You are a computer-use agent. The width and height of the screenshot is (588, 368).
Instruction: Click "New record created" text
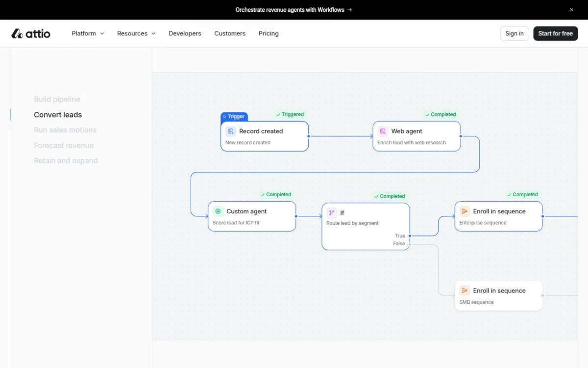pyautogui.click(x=248, y=143)
